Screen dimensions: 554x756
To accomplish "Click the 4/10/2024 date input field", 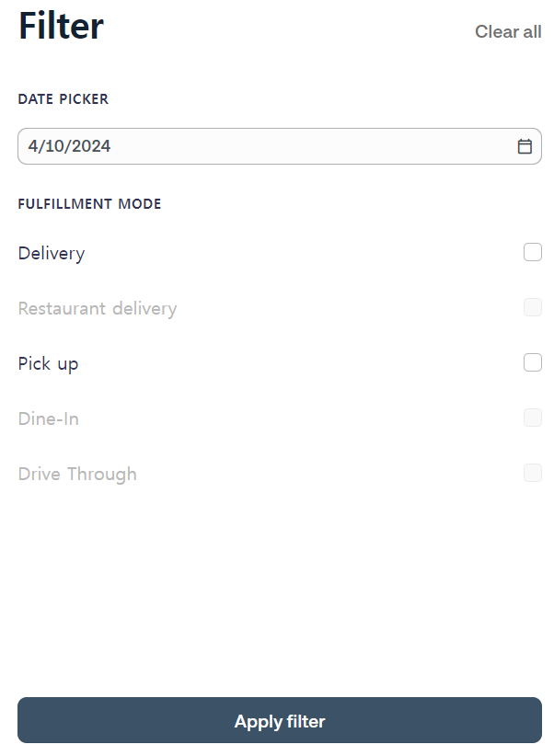I will point(280,146).
